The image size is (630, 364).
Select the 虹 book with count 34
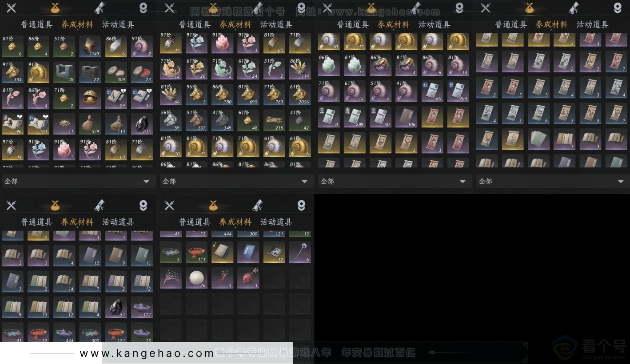[x=142, y=98]
